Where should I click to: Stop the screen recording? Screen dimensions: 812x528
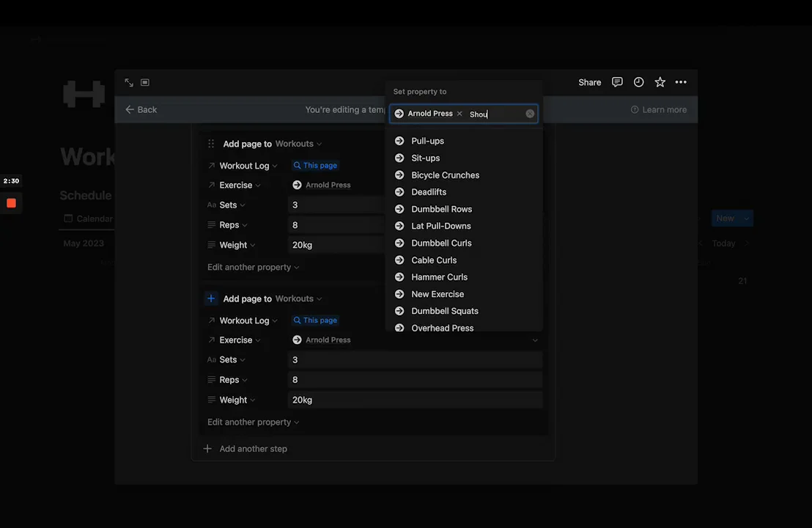(x=11, y=203)
